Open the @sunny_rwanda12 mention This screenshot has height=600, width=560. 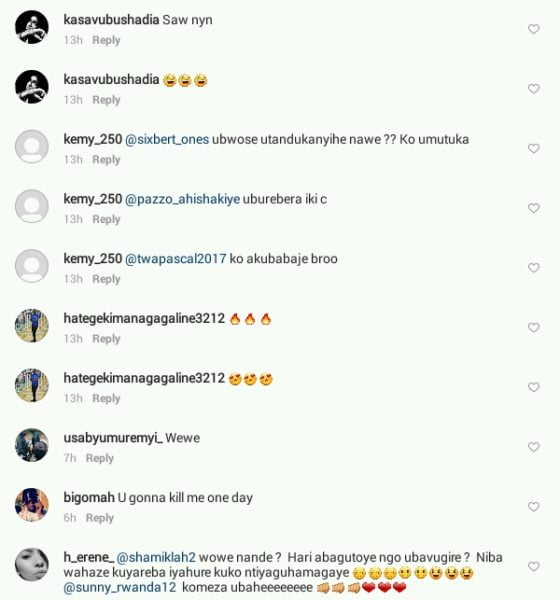(120, 587)
